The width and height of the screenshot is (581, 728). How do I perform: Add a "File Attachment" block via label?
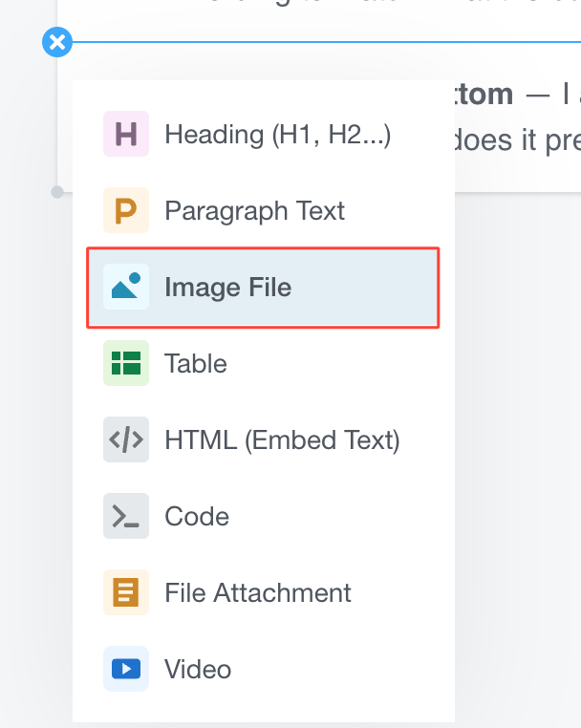click(x=258, y=592)
